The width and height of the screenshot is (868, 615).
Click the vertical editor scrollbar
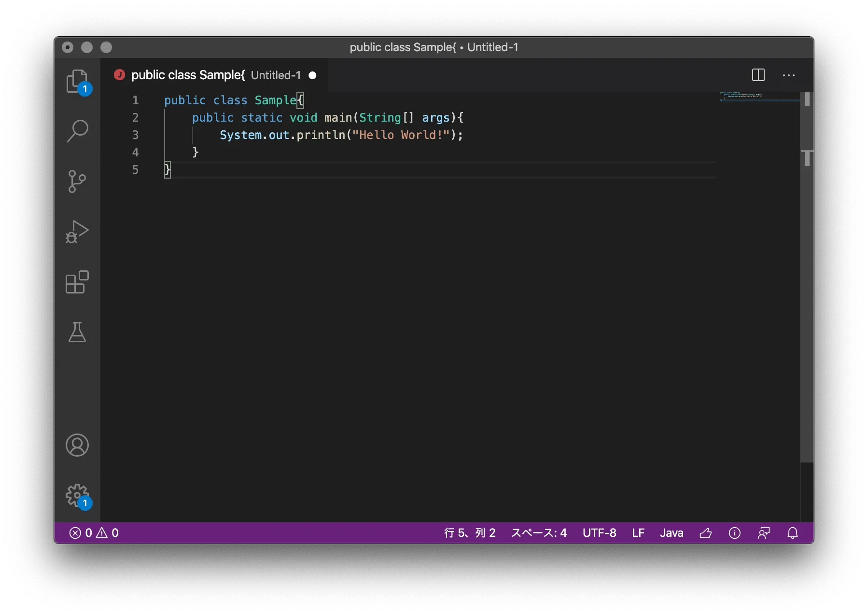pos(807,277)
